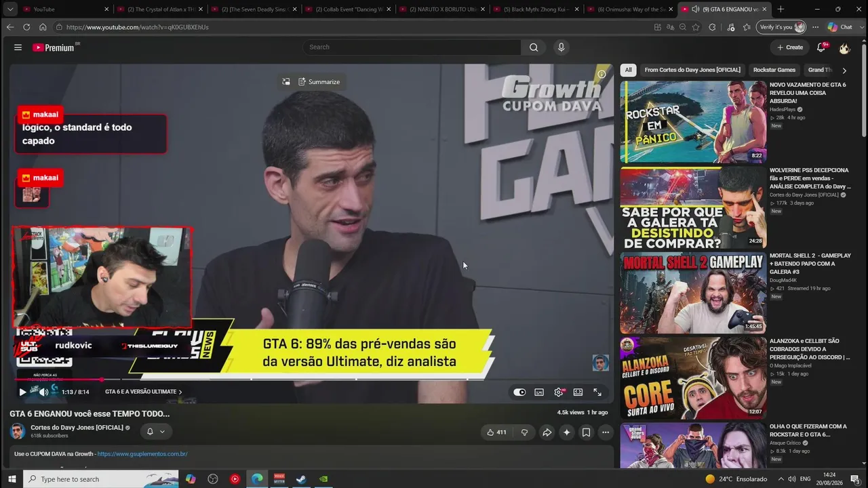Open Steam from the taskbar
This screenshot has width=868, height=488.
pyautogui.click(x=301, y=479)
